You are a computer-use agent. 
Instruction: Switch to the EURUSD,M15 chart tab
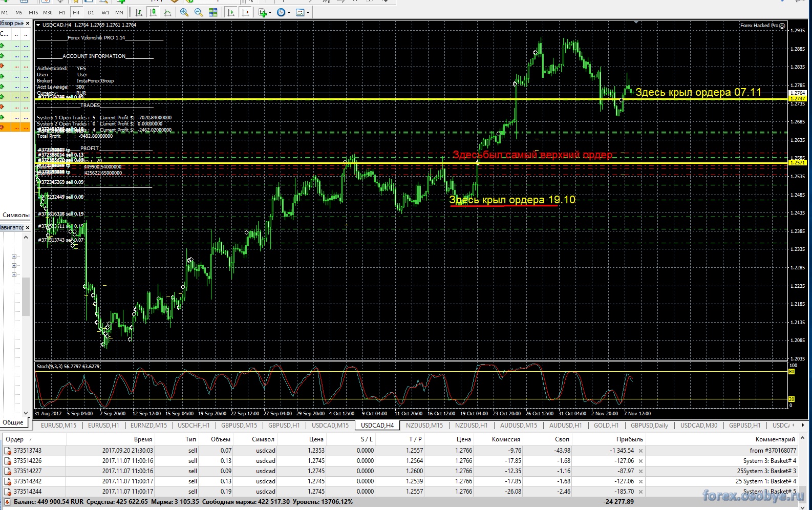pyautogui.click(x=58, y=426)
